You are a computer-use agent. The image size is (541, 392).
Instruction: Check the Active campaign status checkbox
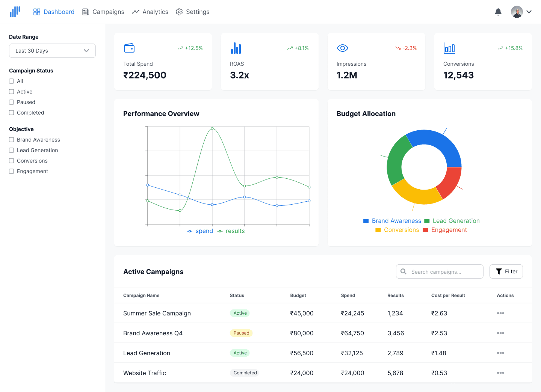tap(12, 92)
